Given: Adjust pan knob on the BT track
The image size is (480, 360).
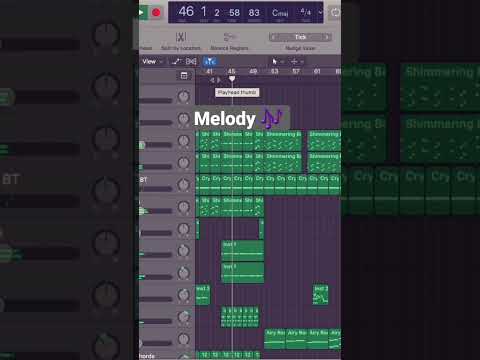Looking at the screenshot, I should coord(183,185).
